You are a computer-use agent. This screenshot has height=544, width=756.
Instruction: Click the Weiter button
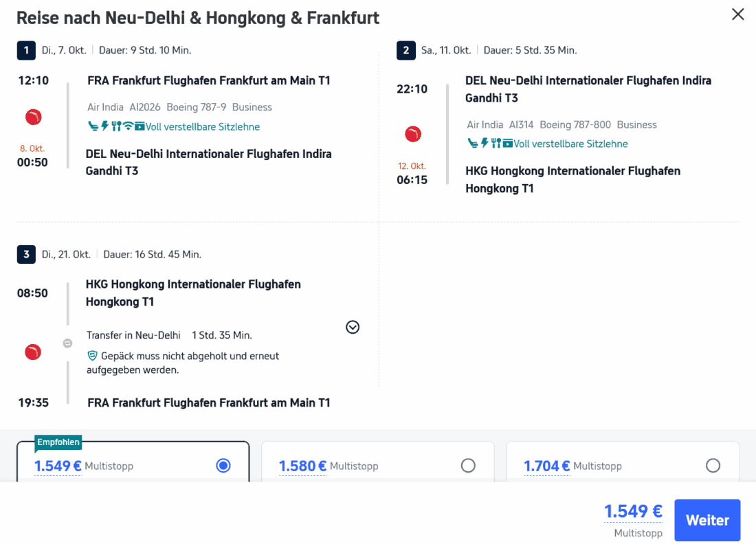[707, 520]
